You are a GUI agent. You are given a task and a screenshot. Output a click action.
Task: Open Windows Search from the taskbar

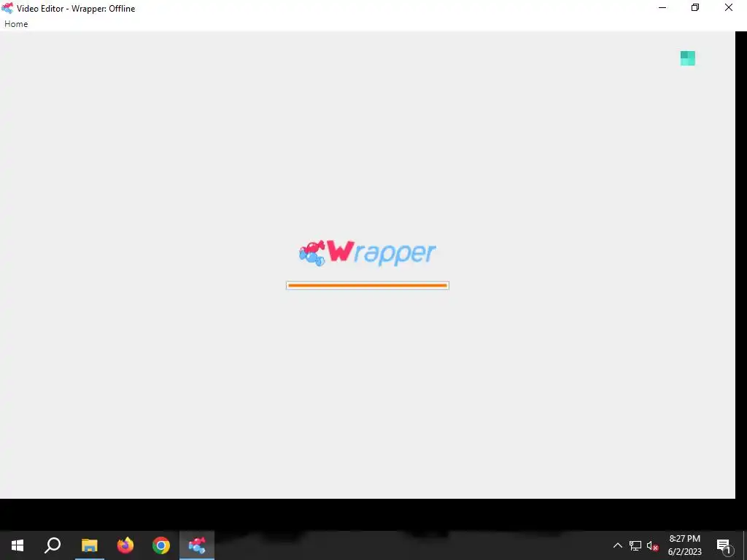[x=53, y=545]
